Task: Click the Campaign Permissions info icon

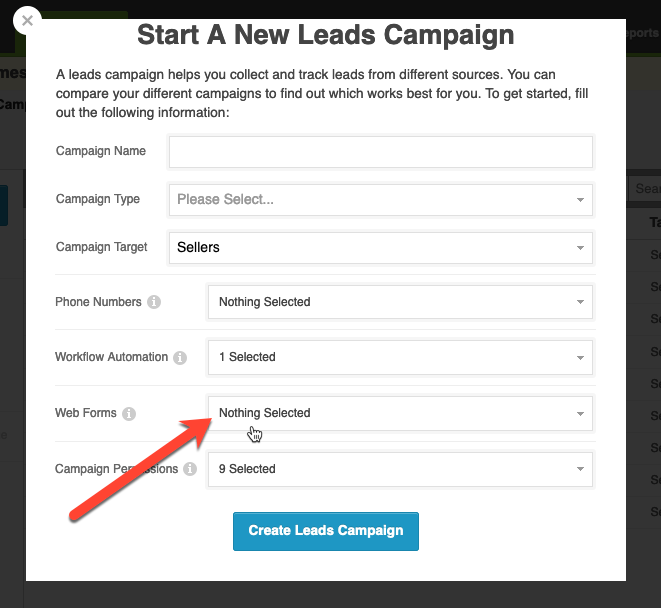Action: [190, 469]
